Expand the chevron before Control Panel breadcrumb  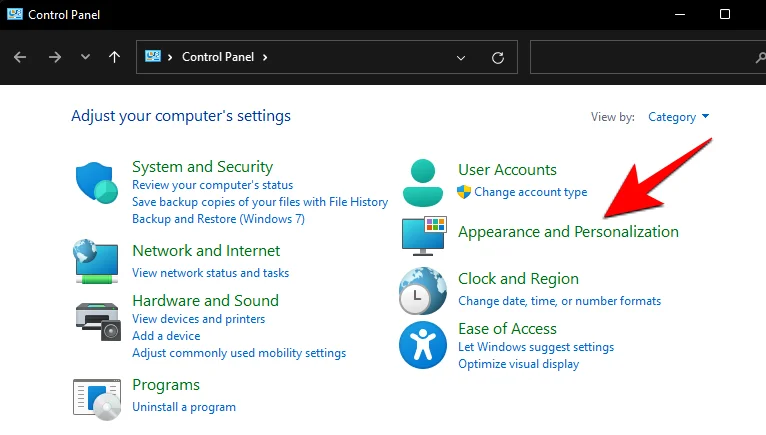click(x=170, y=57)
